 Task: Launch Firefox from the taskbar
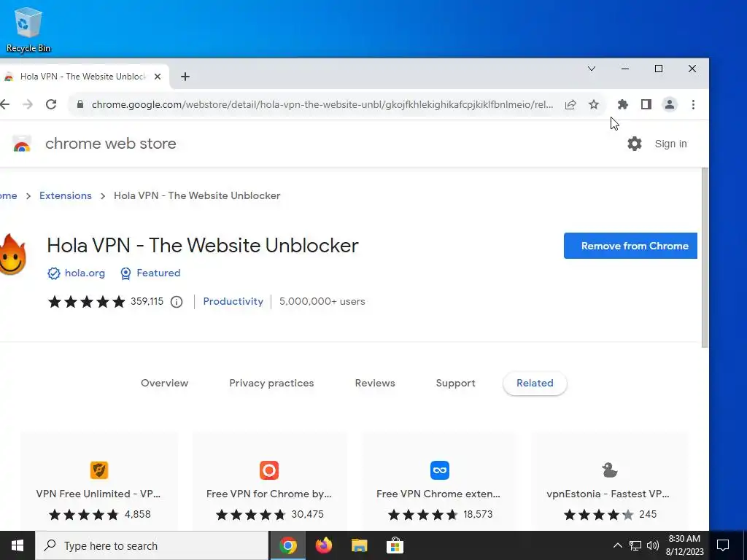click(323, 545)
